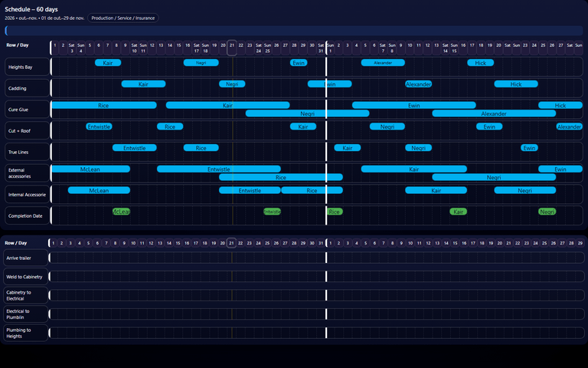Open the McLean bar in Internal Accessories row
Screen dimensions: 588x368
(99, 190)
